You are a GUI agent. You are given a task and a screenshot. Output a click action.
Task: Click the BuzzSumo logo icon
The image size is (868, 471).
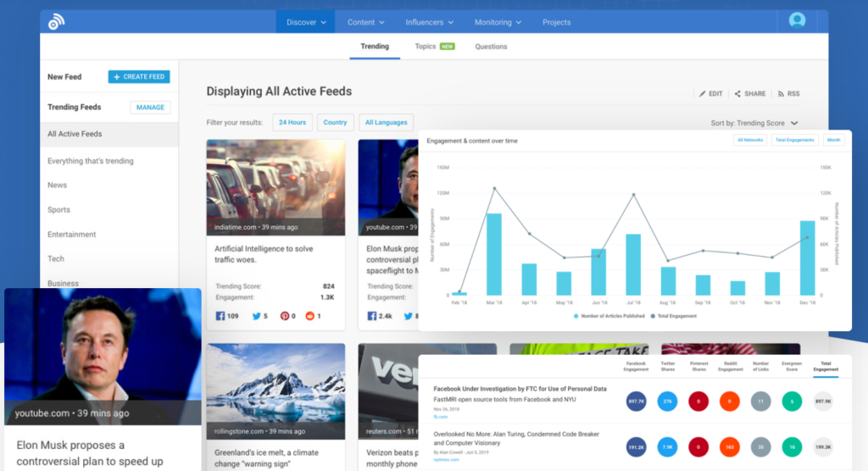[56, 22]
